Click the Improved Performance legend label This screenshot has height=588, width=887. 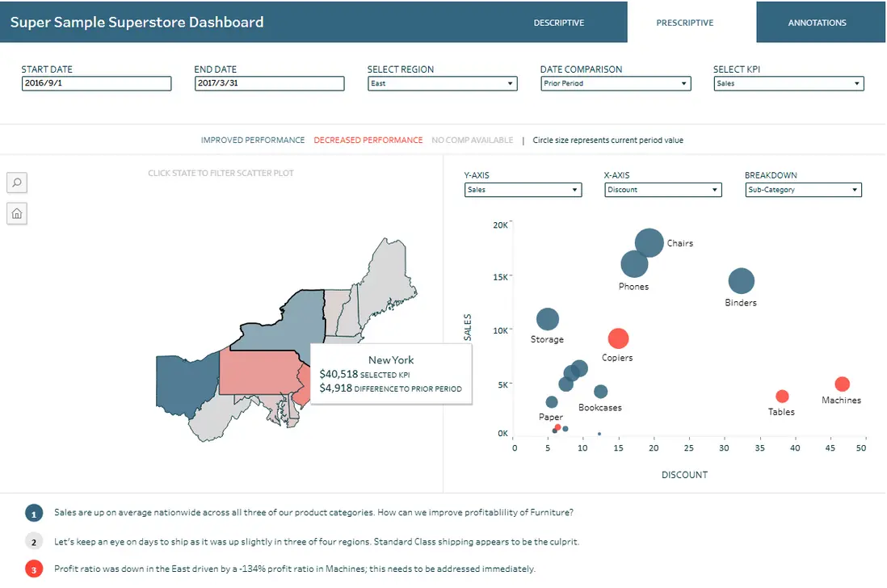253,141
